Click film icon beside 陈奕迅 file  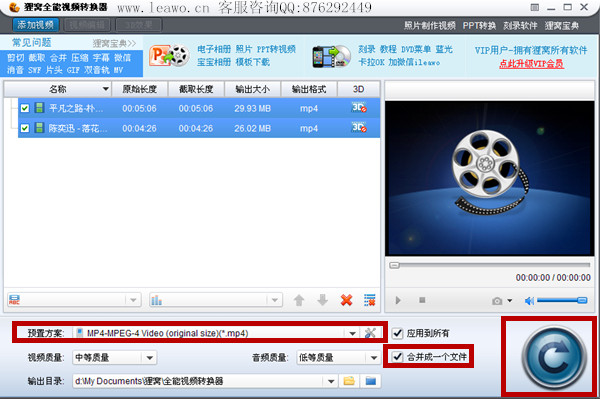(39, 128)
